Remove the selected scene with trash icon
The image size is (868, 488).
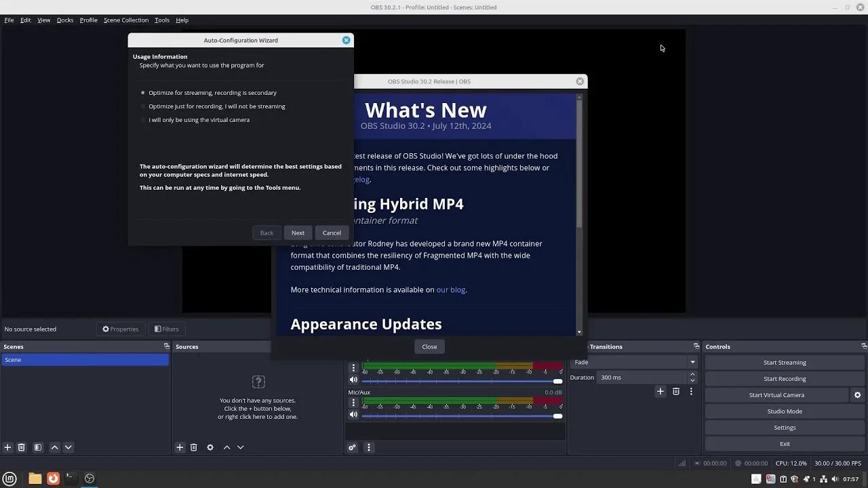(x=21, y=447)
